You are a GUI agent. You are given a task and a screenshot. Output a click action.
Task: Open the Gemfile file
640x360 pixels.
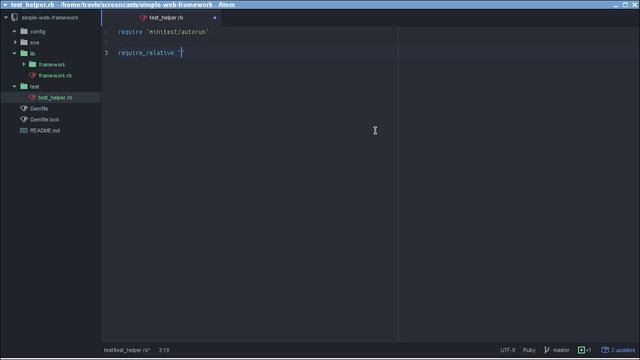tap(39, 109)
